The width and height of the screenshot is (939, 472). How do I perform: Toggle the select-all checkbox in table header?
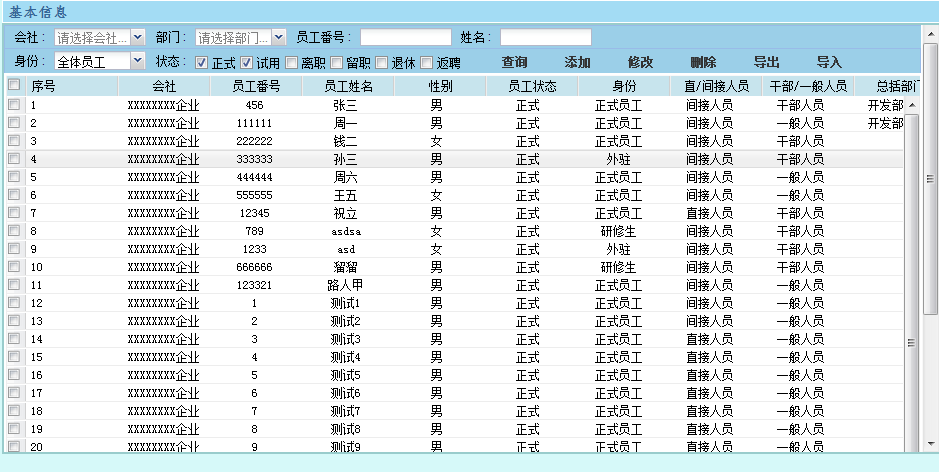pos(14,86)
